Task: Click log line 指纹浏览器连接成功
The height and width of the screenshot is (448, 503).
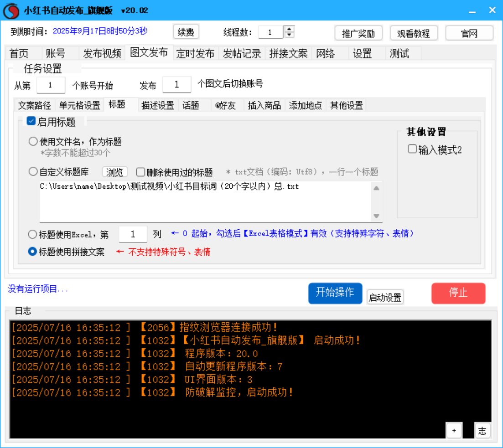Action: pyautogui.click(x=144, y=327)
